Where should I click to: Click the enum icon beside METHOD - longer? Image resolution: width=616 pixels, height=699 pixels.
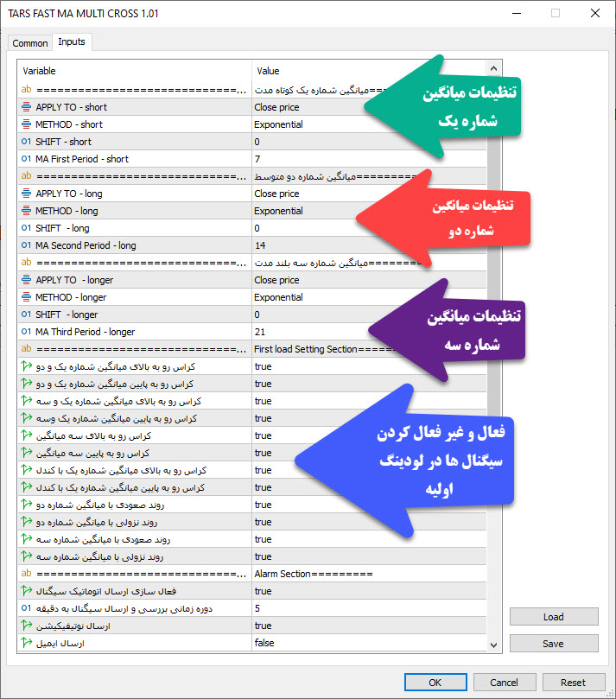tap(26, 297)
